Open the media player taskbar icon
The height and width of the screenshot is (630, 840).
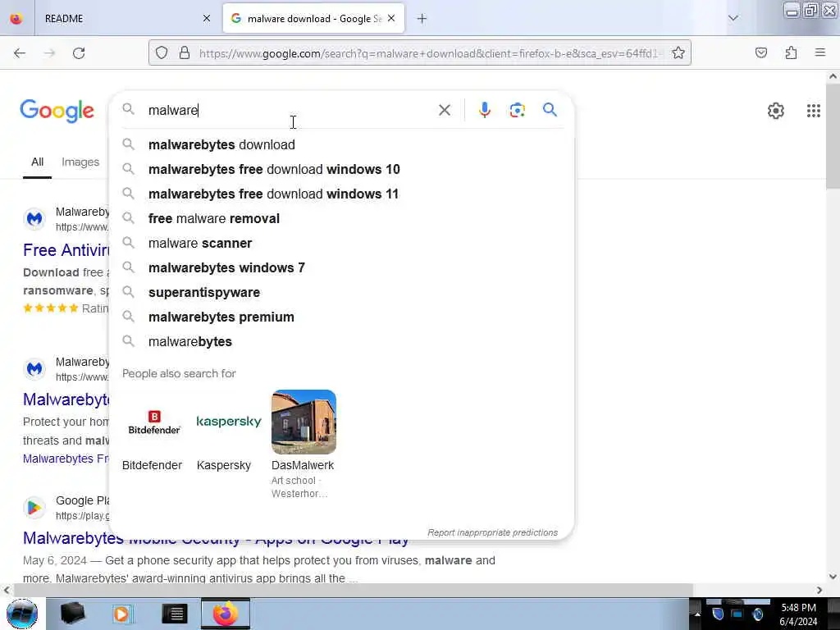tap(122, 614)
